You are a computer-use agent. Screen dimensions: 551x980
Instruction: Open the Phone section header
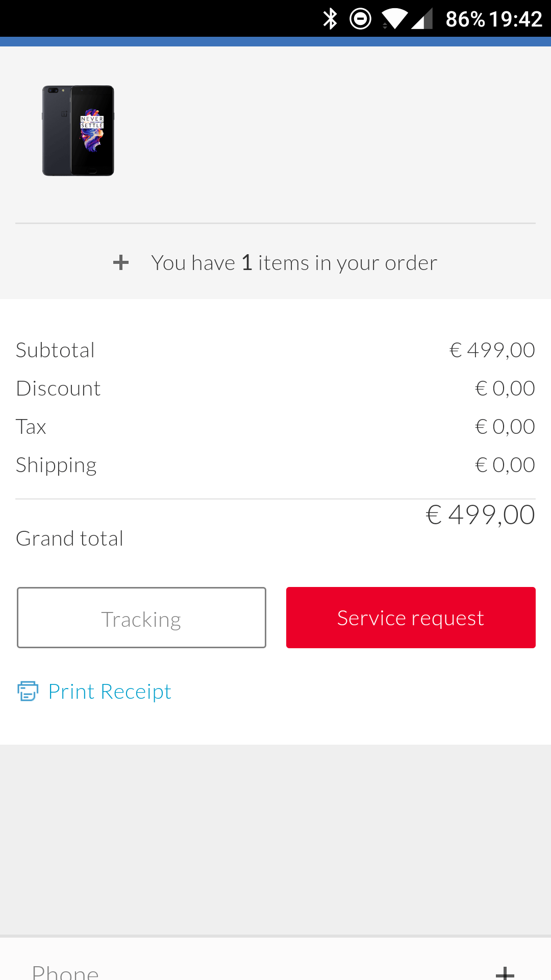pos(65,972)
